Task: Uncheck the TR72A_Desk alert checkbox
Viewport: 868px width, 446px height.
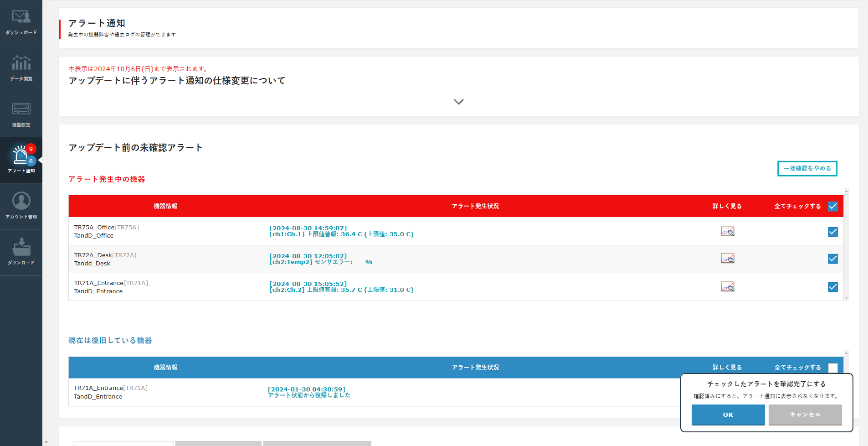Action: [x=833, y=259]
